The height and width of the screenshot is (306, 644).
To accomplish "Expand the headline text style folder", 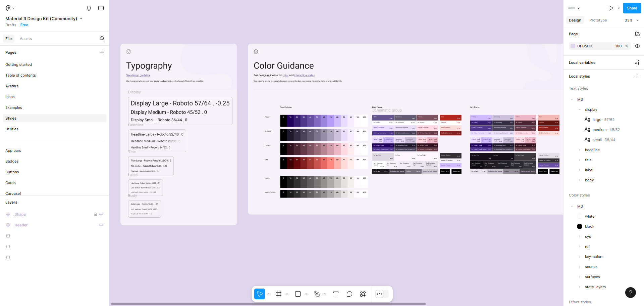I will click(580, 150).
